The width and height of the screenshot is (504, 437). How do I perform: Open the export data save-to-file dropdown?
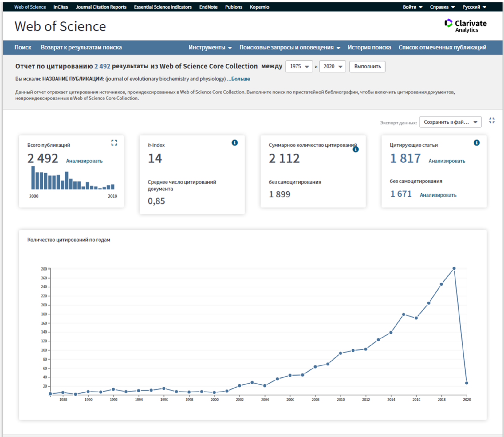point(450,122)
